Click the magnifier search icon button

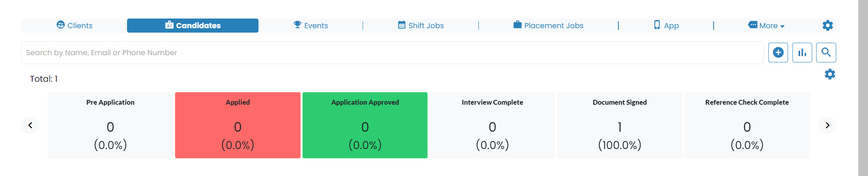(x=826, y=52)
